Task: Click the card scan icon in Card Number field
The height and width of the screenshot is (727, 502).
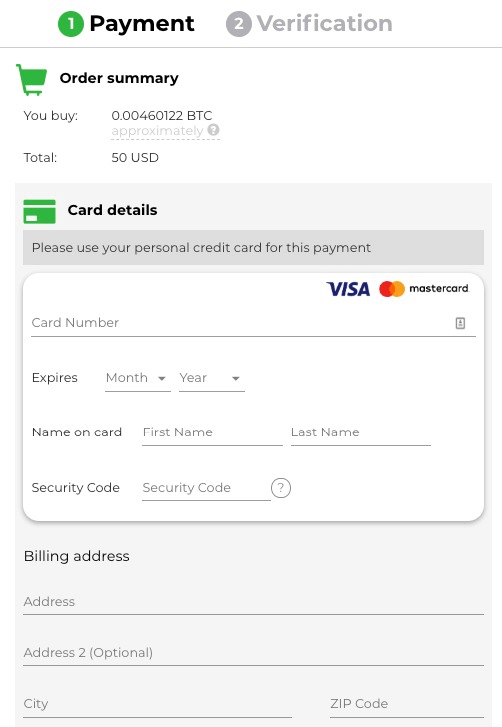Action: click(460, 323)
